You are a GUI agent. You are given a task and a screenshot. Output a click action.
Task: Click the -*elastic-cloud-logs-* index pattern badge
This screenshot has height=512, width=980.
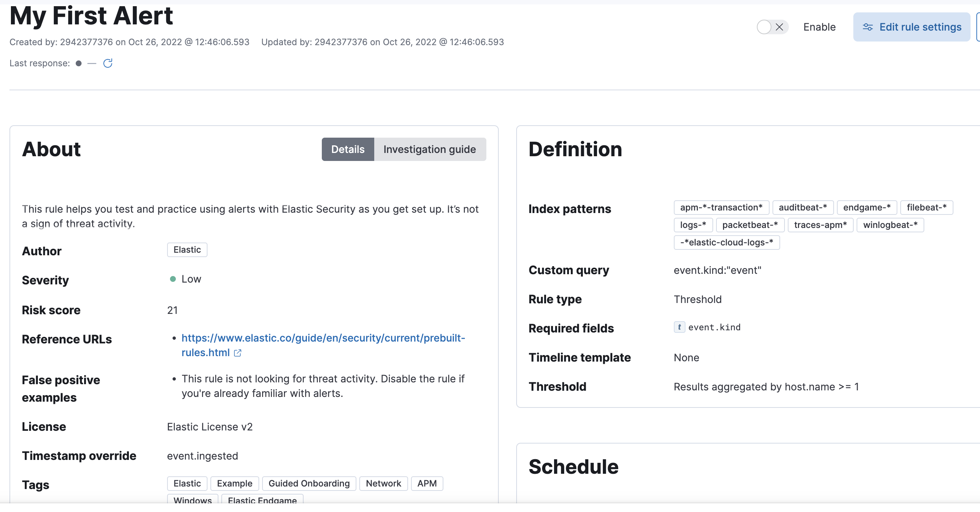(726, 243)
